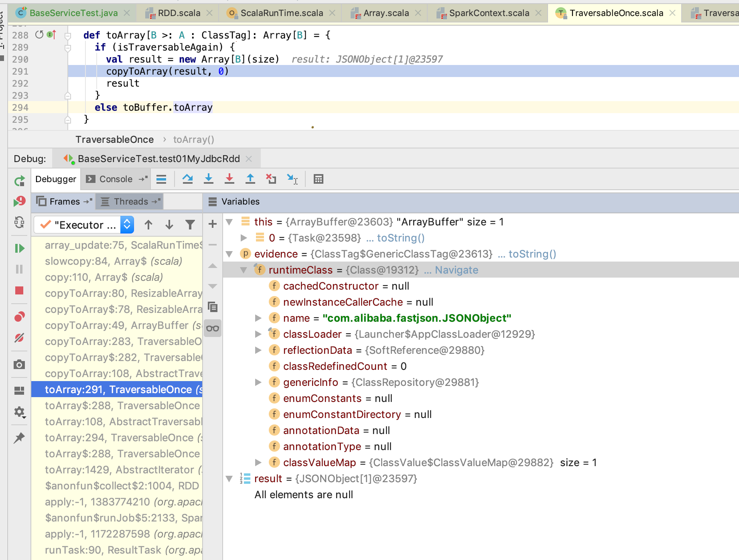
Task: Select the toArray:294 TraversableOnce frame
Action: (x=120, y=438)
